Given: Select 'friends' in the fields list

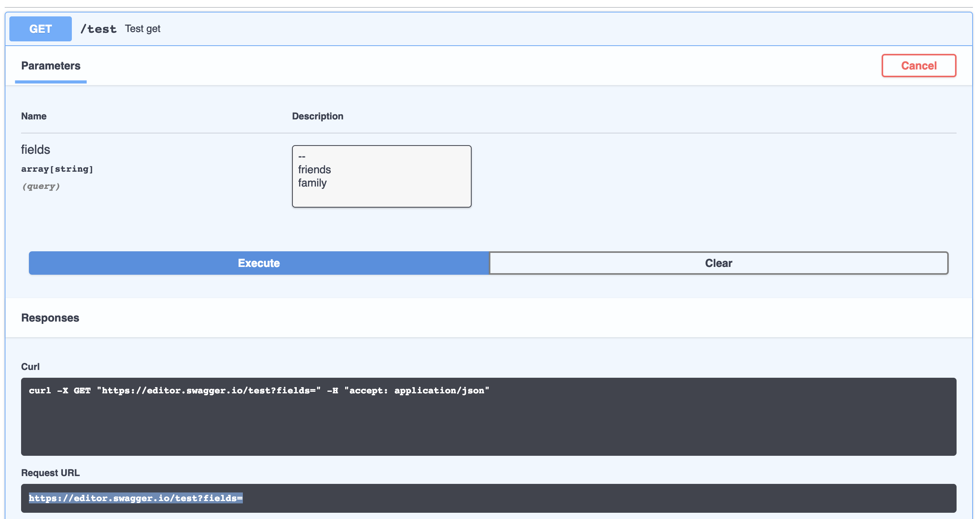Looking at the screenshot, I should coord(314,169).
